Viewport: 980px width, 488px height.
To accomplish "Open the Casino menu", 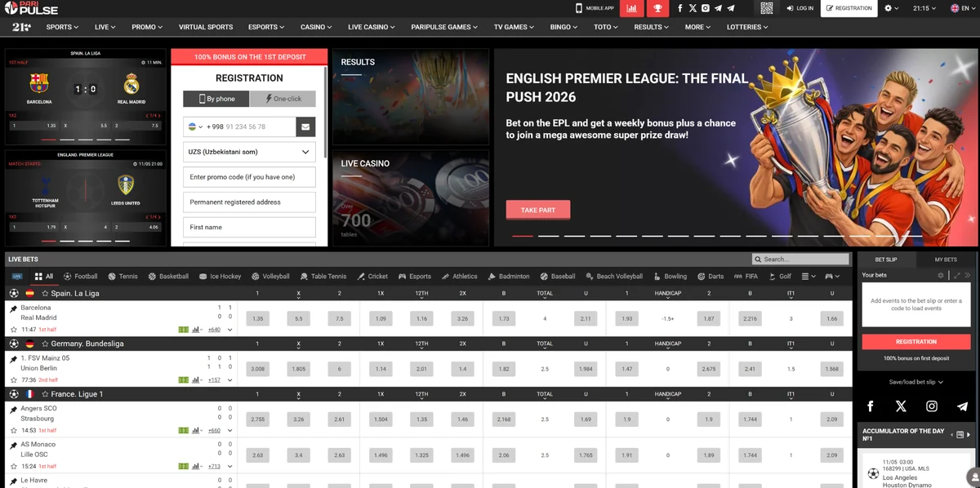I will (316, 27).
